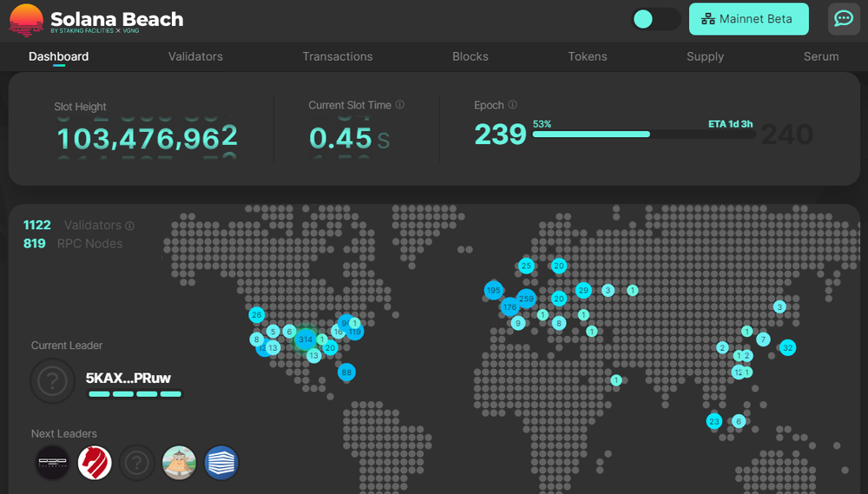This screenshot has width=868, height=494.
Task: Select the 23 marker in Southeast Asia
Action: pyautogui.click(x=714, y=421)
